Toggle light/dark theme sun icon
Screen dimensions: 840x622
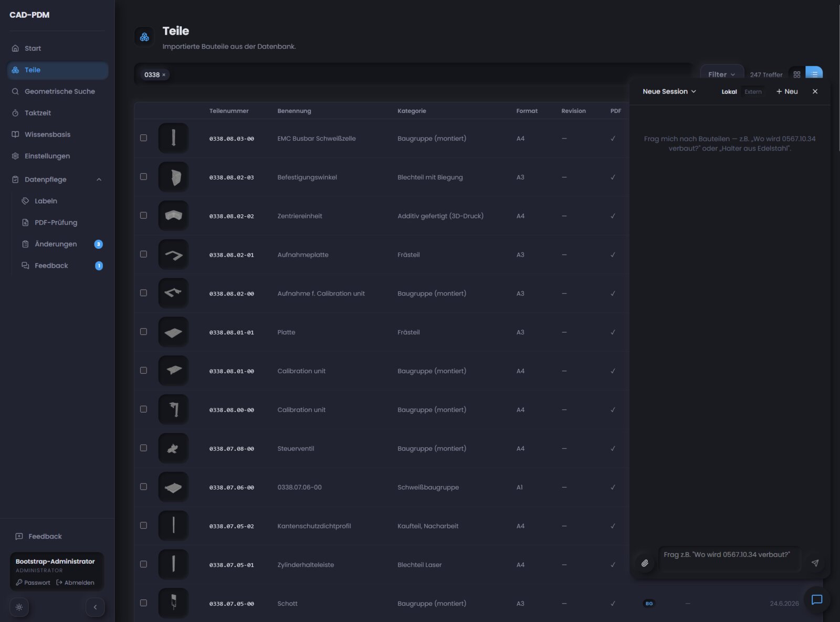tap(19, 607)
